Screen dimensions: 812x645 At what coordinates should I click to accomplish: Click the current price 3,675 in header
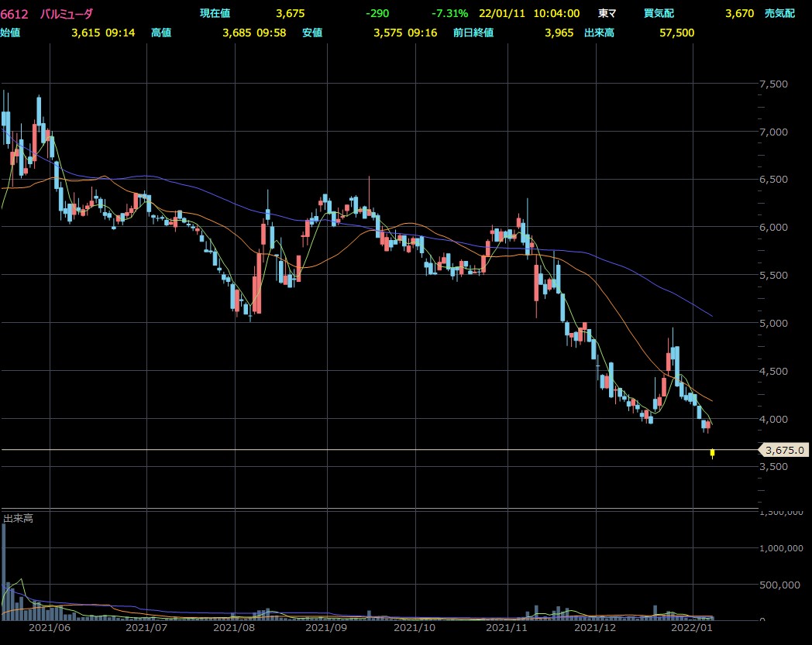coord(290,13)
